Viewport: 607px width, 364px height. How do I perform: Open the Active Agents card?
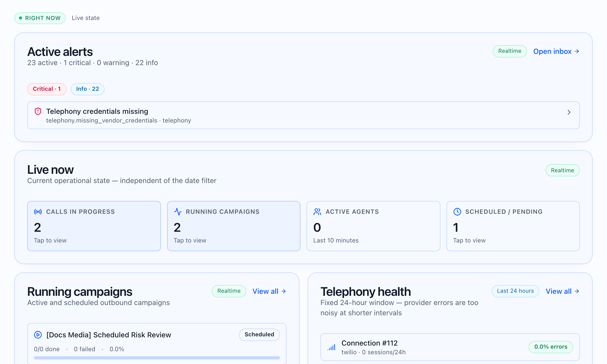click(x=373, y=226)
